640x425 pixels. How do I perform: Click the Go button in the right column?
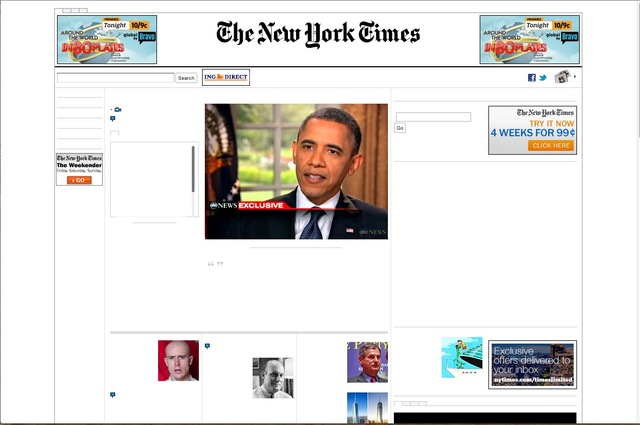click(x=400, y=128)
